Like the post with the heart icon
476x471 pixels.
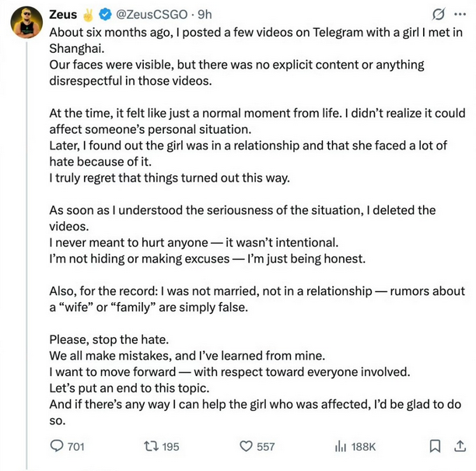click(x=246, y=446)
